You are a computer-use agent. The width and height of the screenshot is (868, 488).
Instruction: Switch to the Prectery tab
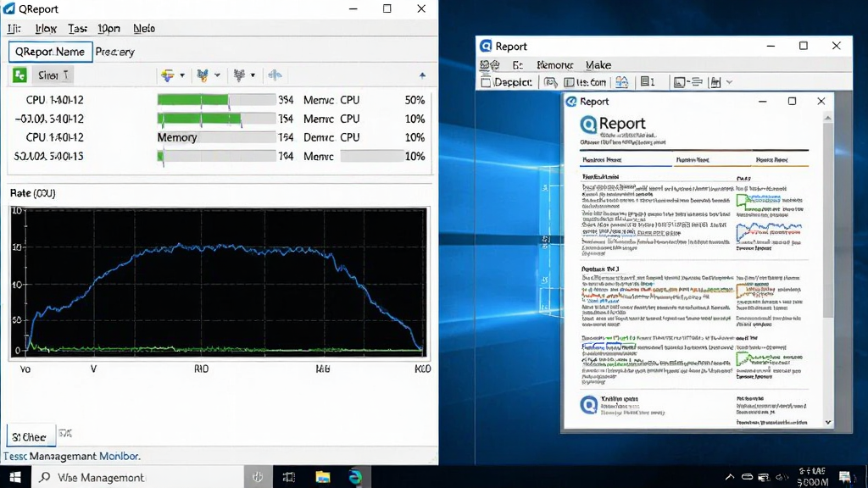[x=114, y=52]
